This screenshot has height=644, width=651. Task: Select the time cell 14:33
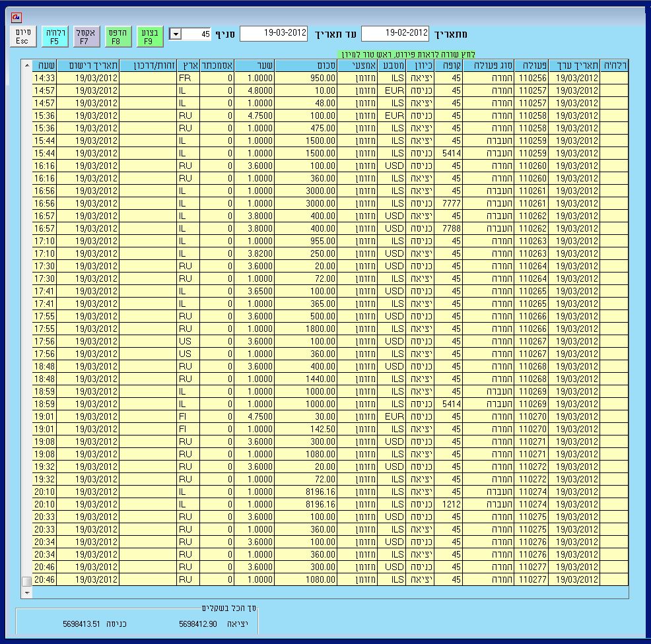44,78
